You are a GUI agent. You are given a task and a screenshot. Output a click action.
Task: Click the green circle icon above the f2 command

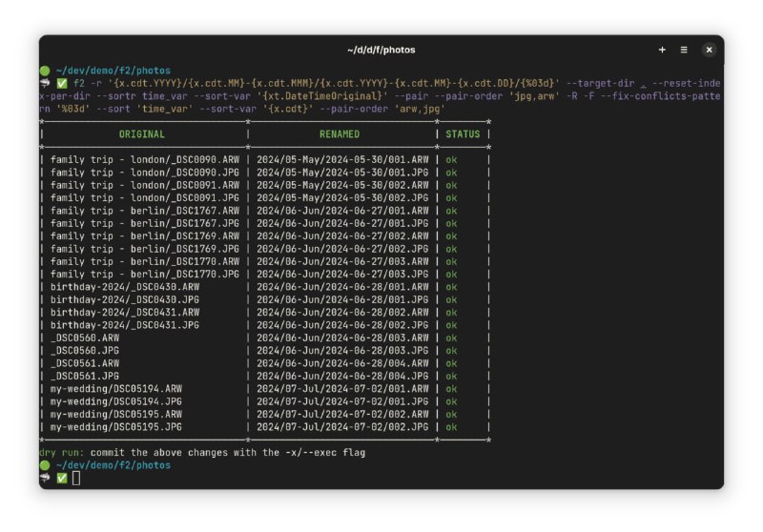[45, 71]
